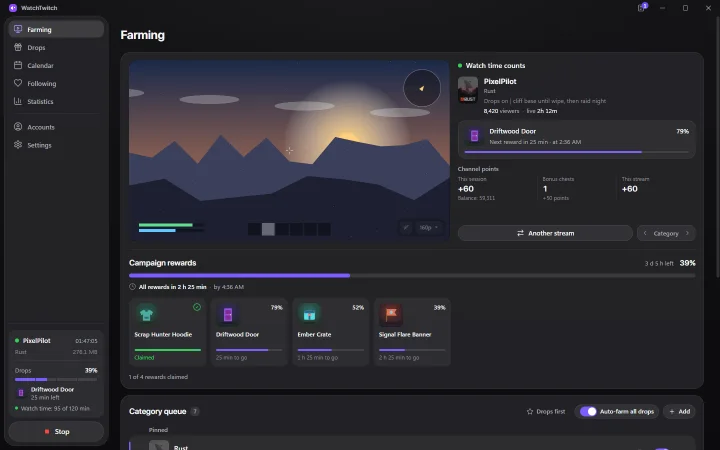720x450 pixels.
Task: Open the notifications icon in title bar
Action: point(642,7)
